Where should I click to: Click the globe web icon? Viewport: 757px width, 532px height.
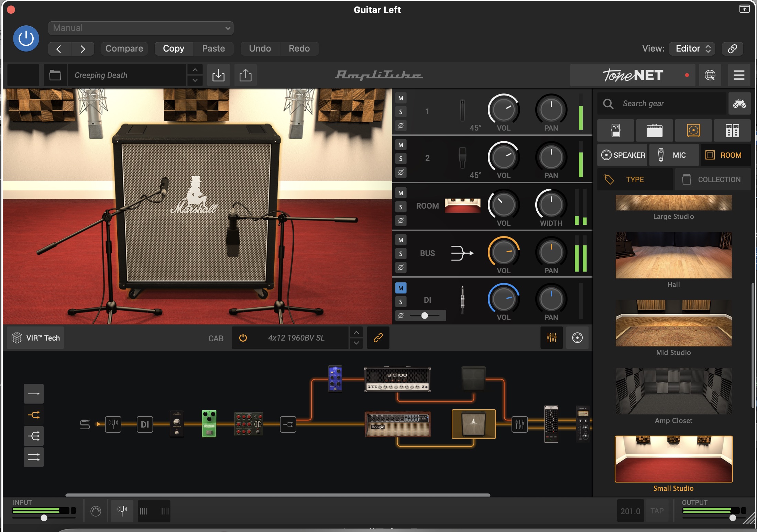point(710,75)
